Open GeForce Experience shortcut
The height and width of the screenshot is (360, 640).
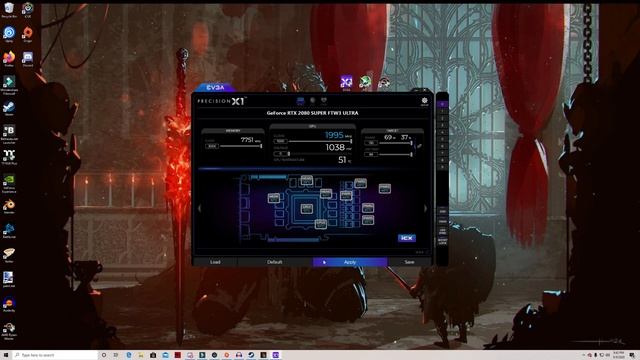pyautogui.click(x=9, y=184)
